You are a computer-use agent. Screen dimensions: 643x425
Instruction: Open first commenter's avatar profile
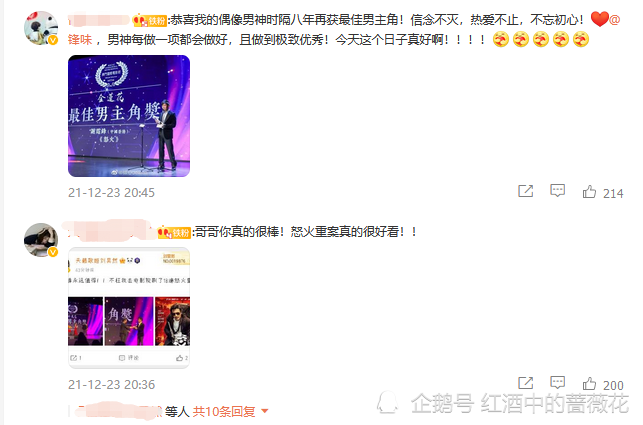coord(41,28)
